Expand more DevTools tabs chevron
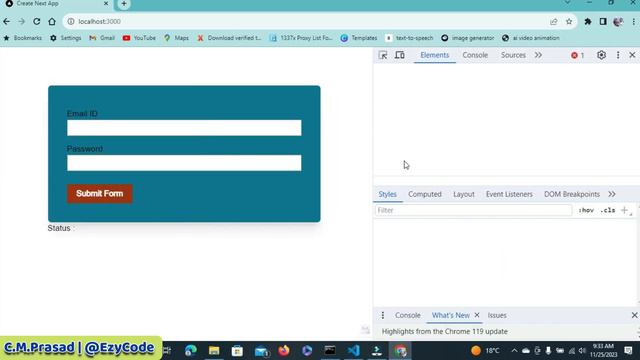The width and height of the screenshot is (640, 360). click(538, 55)
